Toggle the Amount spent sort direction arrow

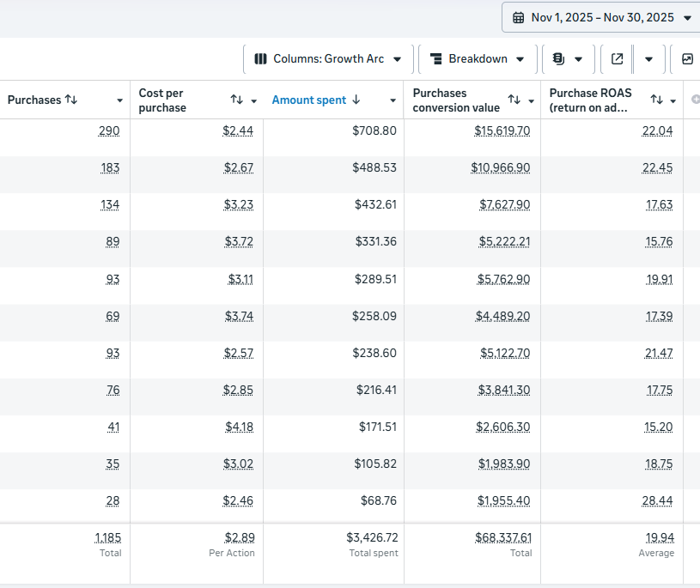356,100
